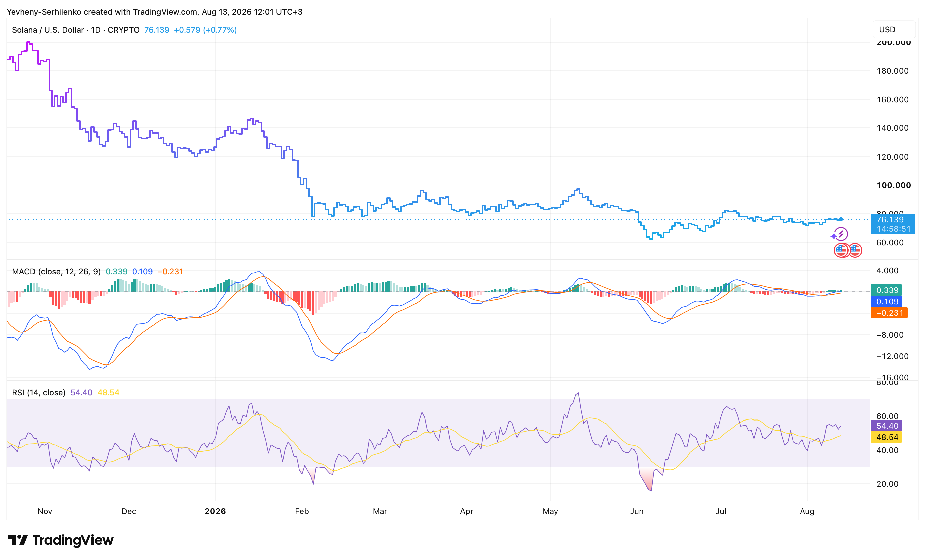Click the MACD (close, 12, 26, 9) legend
The height and width of the screenshot is (560, 925).
click(56, 272)
